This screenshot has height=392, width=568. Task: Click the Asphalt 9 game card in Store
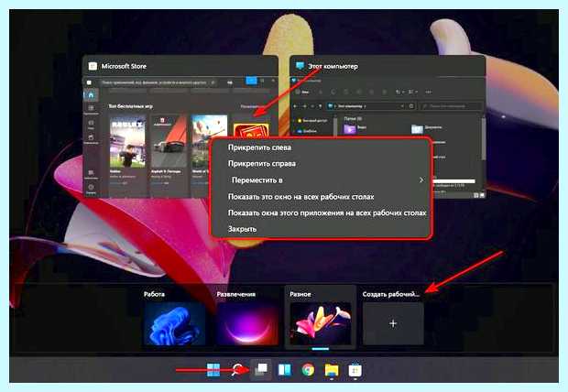coord(169,149)
